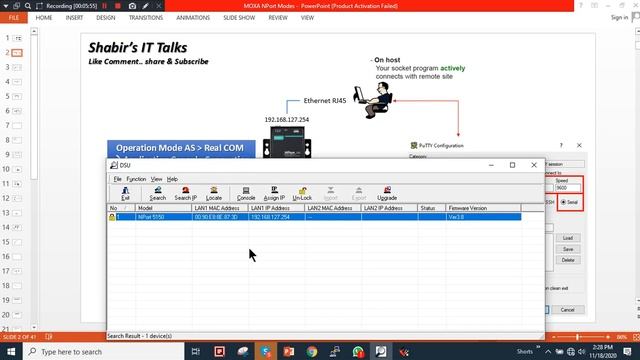Open the Function menu in DSU

pyautogui.click(x=136, y=179)
